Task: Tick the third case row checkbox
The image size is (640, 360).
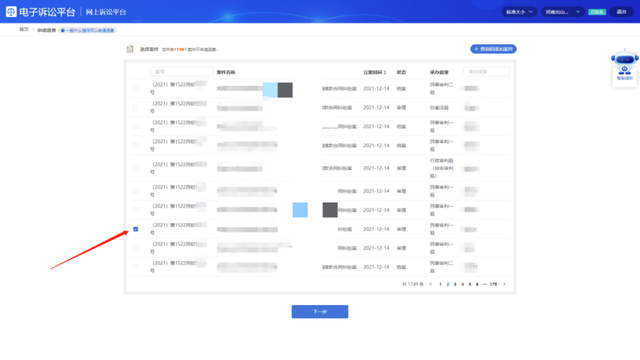Action: click(136, 127)
